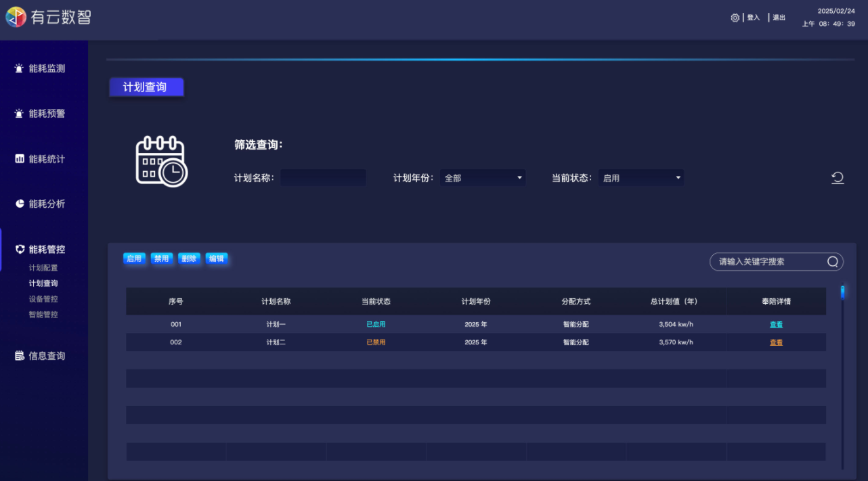Click the search magnifier icon
This screenshot has height=481, width=868.
pyautogui.click(x=833, y=262)
